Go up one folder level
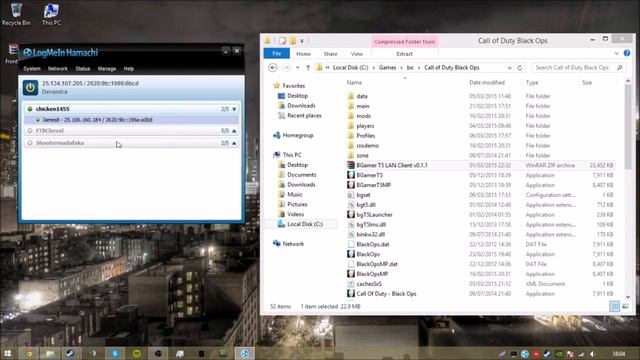The width and height of the screenshot is (640, 360). coord(308,68)
